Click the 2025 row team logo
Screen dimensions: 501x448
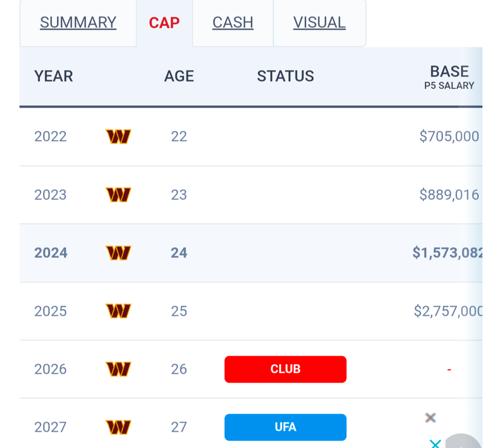coord(118,311)
